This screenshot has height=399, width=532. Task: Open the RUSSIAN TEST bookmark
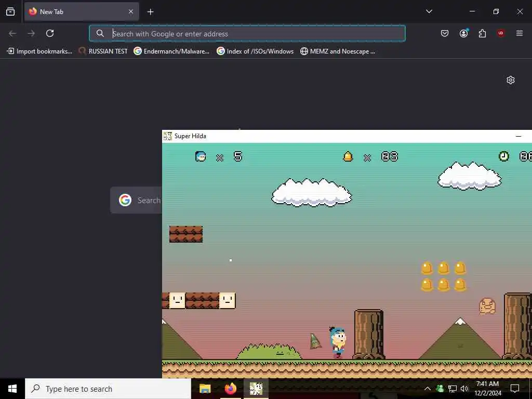tap(103, 51)
